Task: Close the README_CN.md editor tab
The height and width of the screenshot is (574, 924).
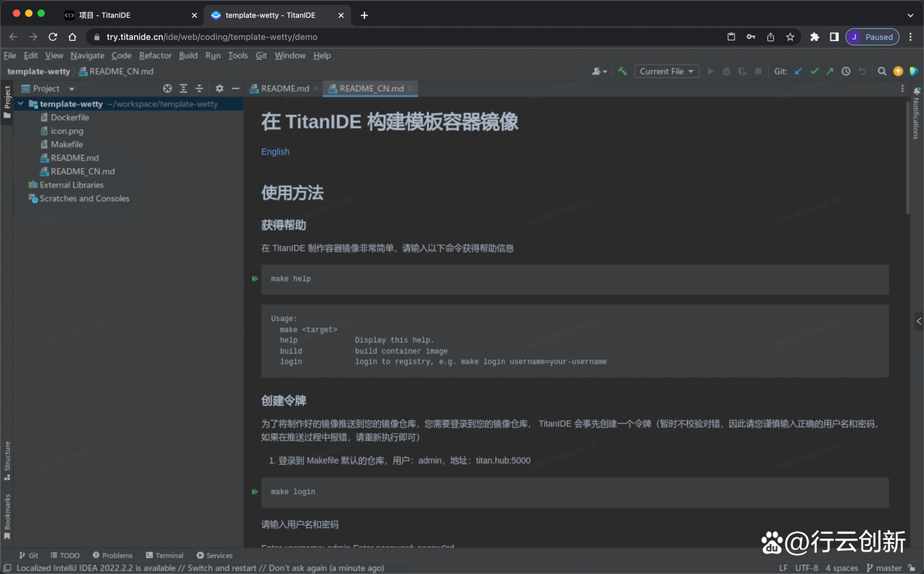Action: point(410,89)
